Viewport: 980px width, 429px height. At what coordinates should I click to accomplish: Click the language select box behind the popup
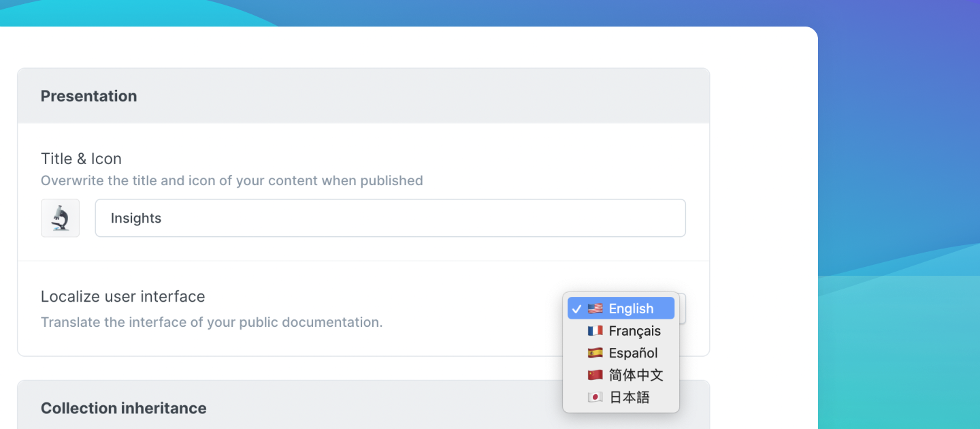pos(681,310)
